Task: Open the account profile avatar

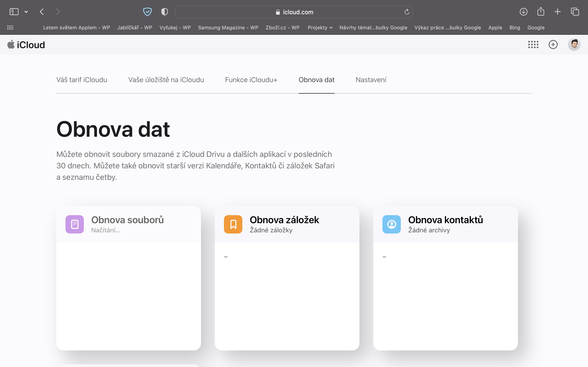Action: point(574,44)
